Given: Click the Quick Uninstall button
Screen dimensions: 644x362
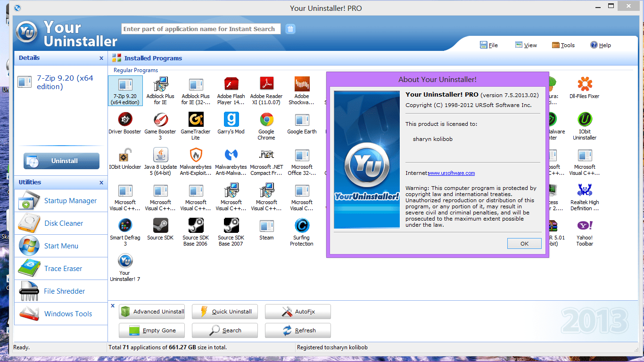Looking at the screenshot, I should point(225,312).
